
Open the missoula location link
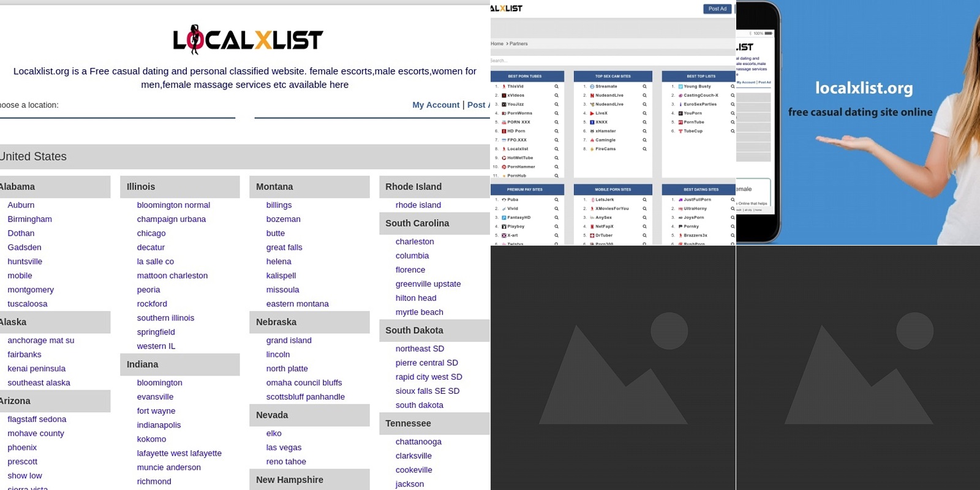coord(282,290)
